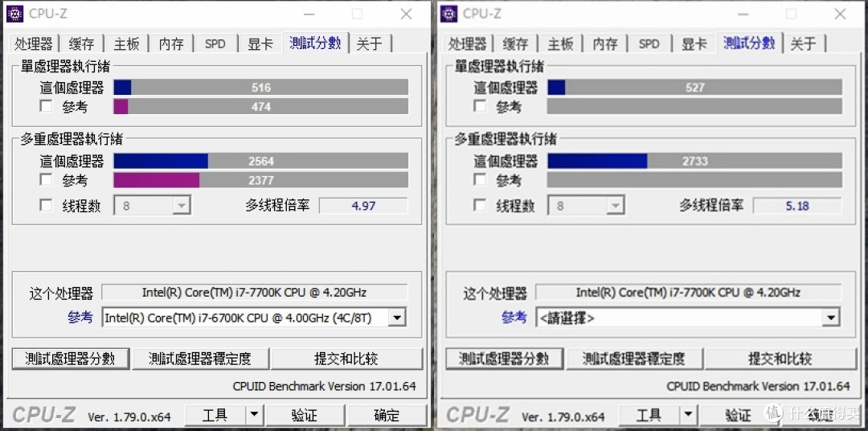Switch to 主板 tab in right window
868x431 pixels.
[x=560, y=43]
